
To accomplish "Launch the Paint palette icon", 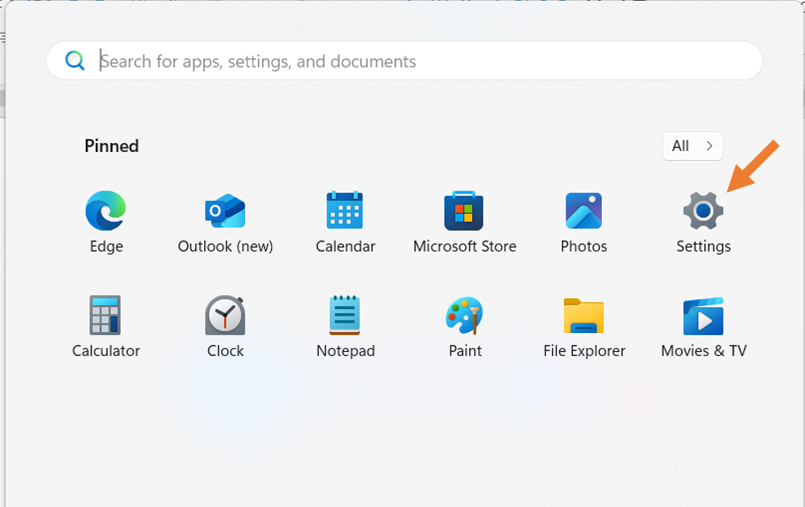I will [464, 316].
